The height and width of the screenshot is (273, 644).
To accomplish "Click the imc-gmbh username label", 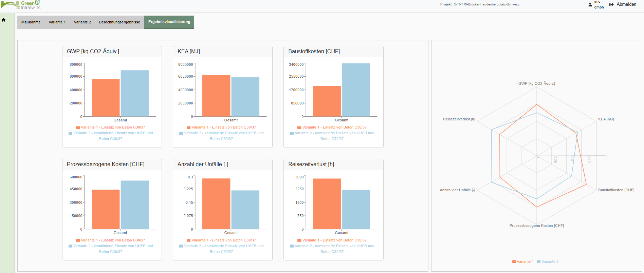I will (599, 4).
